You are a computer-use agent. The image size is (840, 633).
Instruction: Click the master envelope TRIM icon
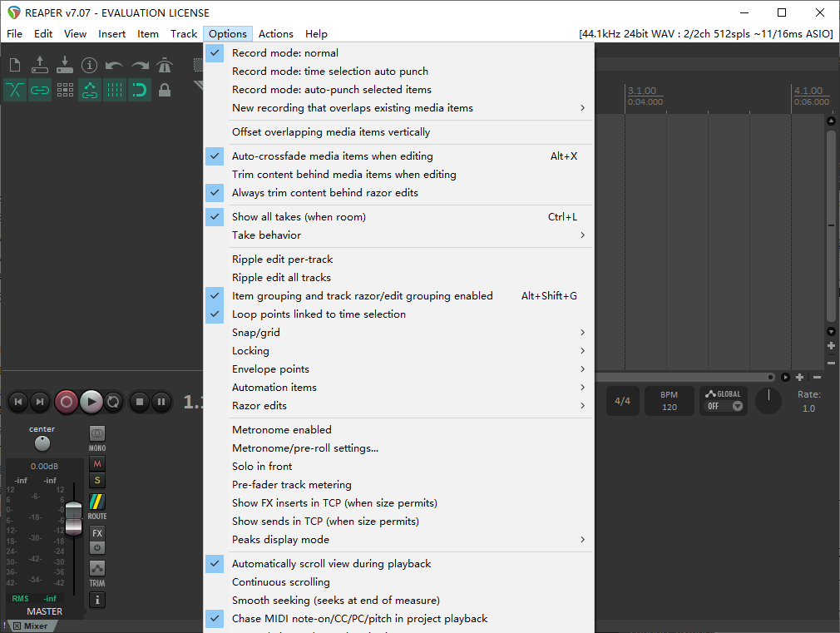click(97, 569)
